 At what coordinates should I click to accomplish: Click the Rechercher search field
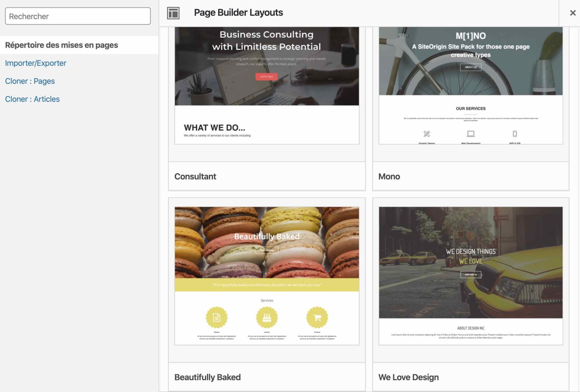click(78, 16)
